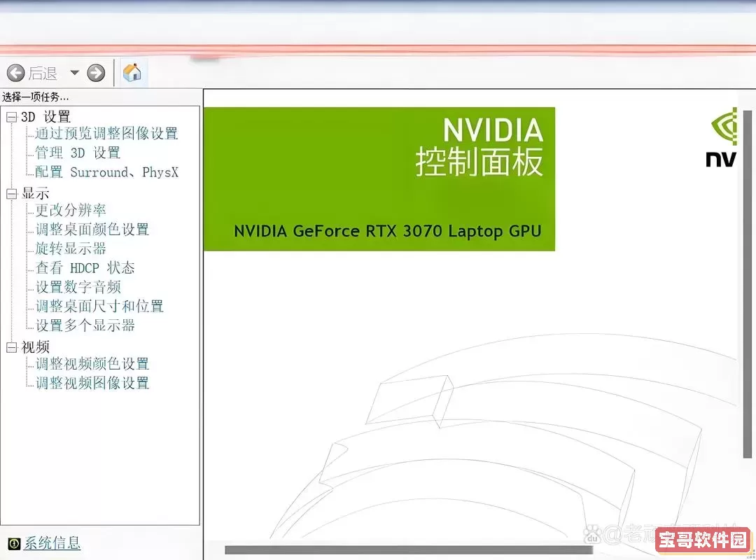Open 调整桌面颜色设置
Viewport: 756px width, 560px height.
pyautogui.click(x=92, y=230)
